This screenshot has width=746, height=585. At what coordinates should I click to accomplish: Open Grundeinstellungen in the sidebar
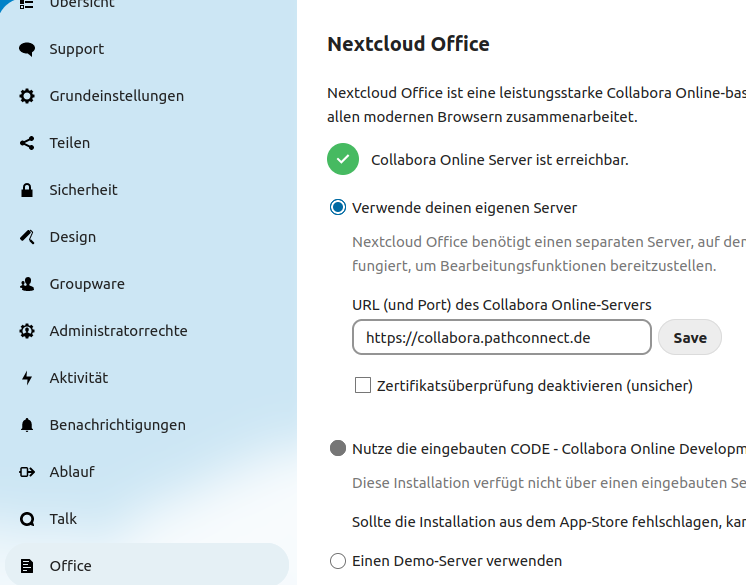coord(147,96)
